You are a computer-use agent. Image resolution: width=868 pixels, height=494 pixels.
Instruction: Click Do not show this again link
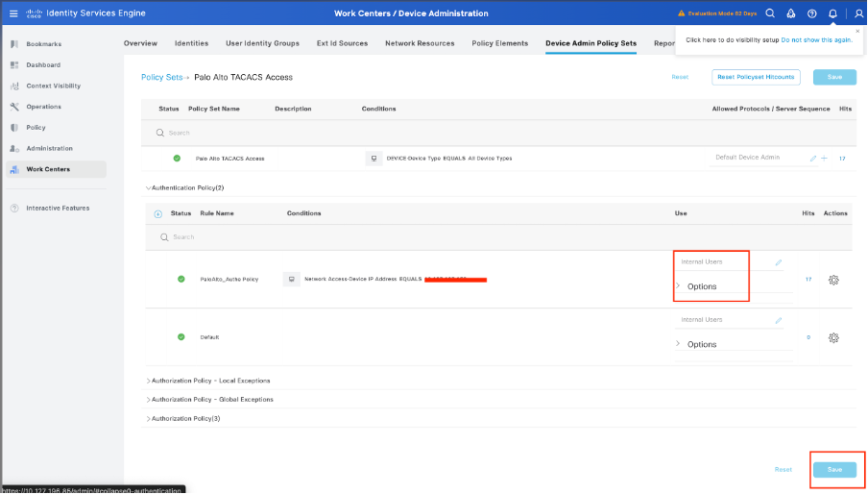[816, 39]
